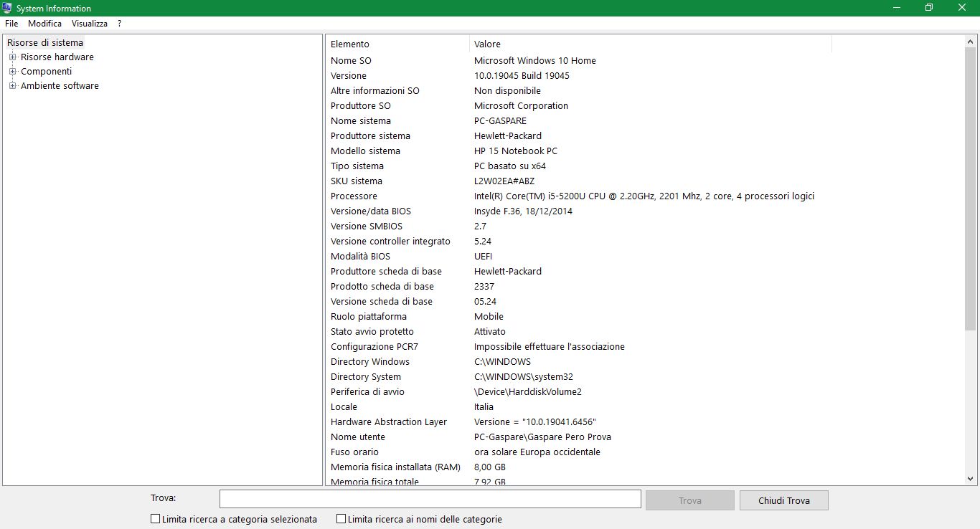Select the value '10.0.19045 Build 19045'
The width and height of the screenshot is (980, 529).
pos(522,76)
